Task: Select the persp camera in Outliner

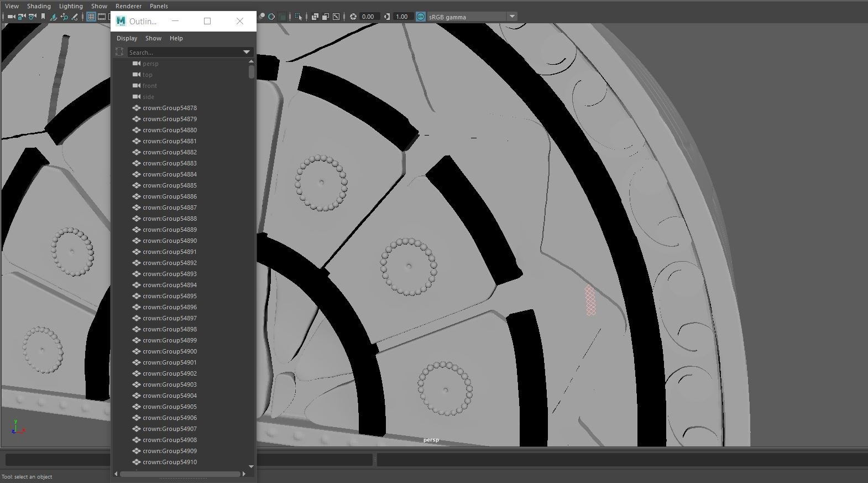Action: click(150, 64)
